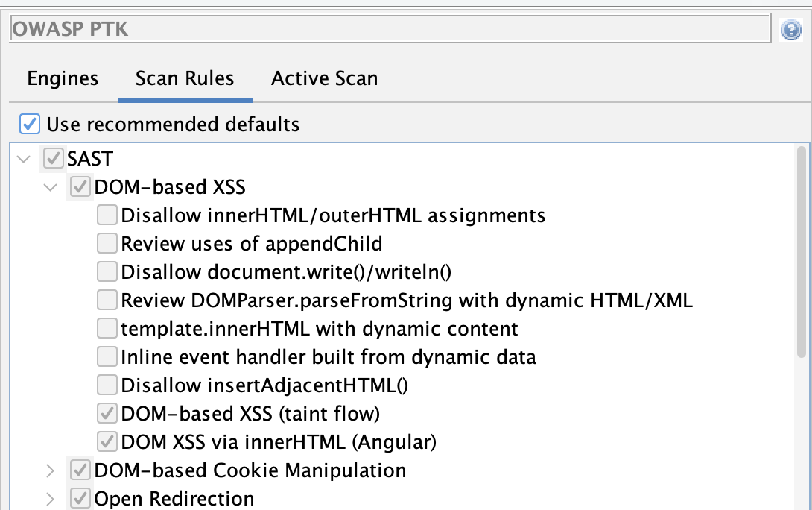Click the Use recommended defaults label

173,125
